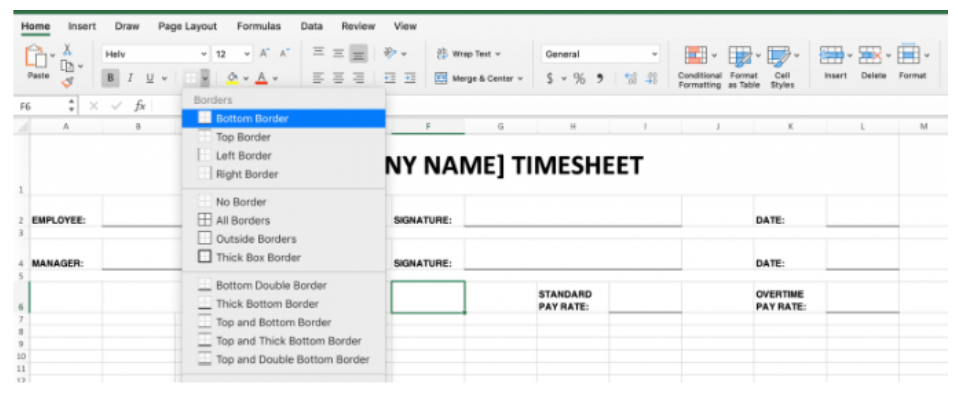Click the Borders grid icon
This screenshot has height=393, width=958.
192,78
